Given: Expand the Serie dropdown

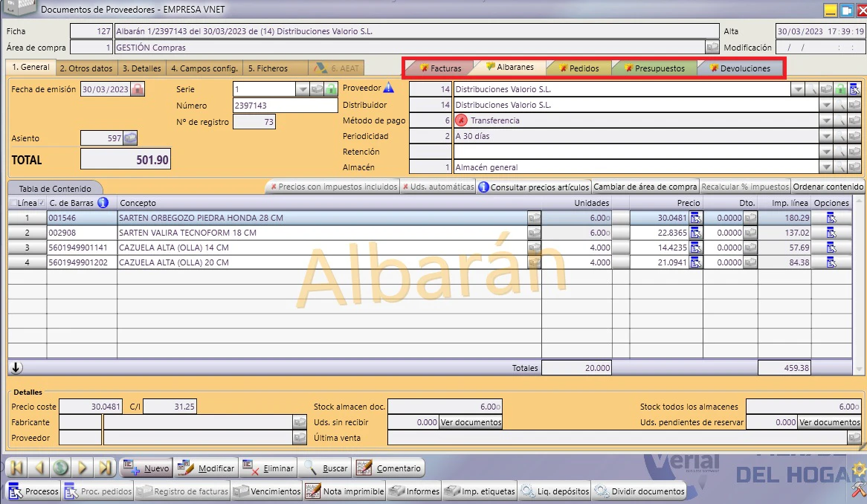Looking at the screenshot, I should click(302, 89).
